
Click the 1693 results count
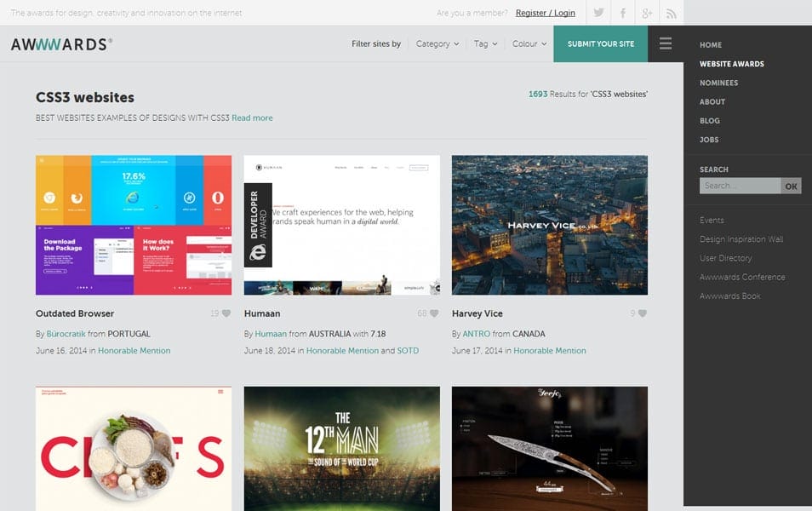[x=538, y=95]
